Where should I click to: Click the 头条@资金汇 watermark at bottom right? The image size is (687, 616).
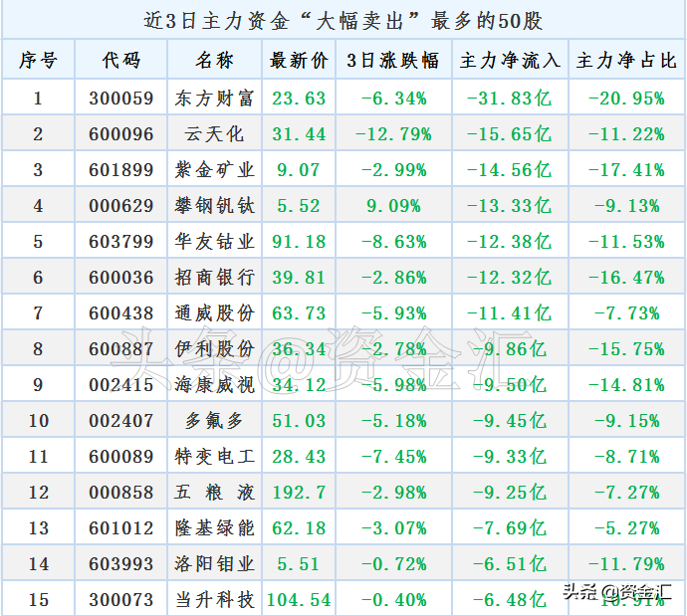(617, 592)
